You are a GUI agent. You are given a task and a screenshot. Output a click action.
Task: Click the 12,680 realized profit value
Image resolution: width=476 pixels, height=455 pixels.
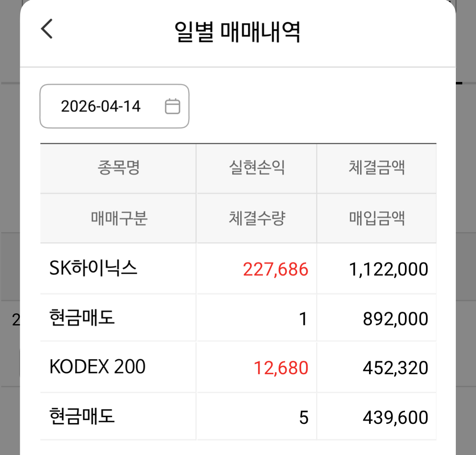pos(281,368)
